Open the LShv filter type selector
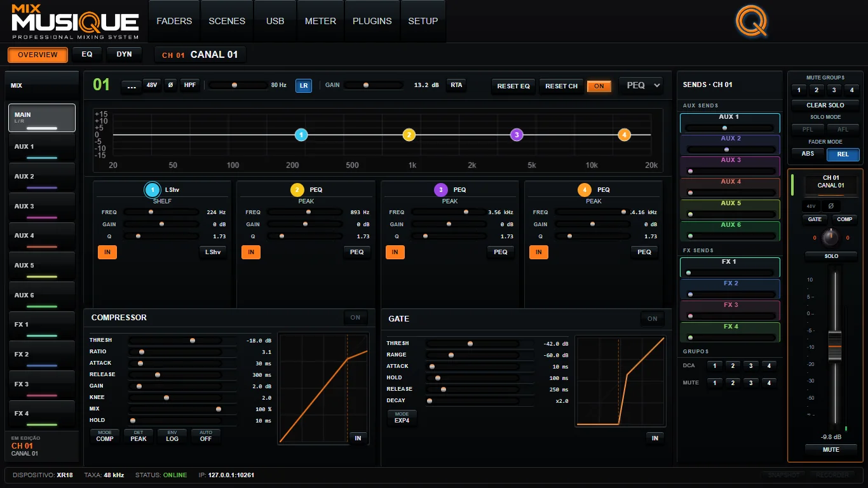Viewport: 868px width, 488px height. tap(213, 252)
